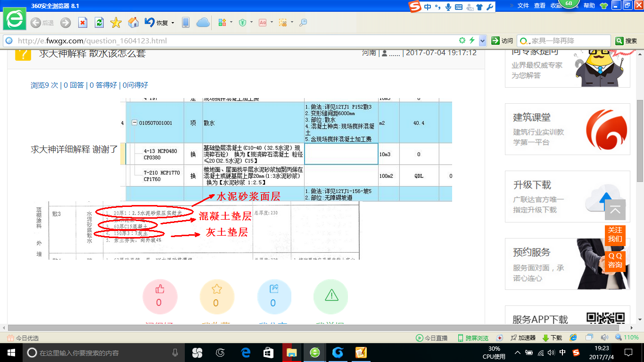
Task: Click the 0 回答 link
Action: (x=74, y=85)
